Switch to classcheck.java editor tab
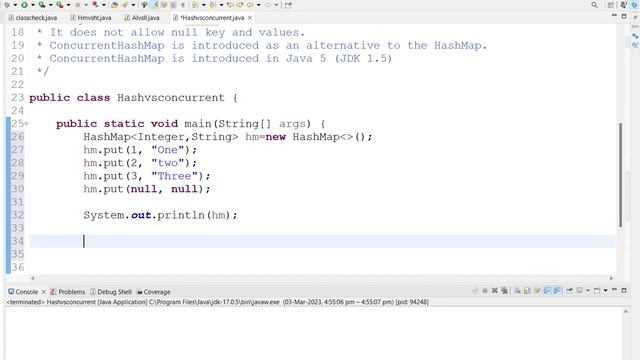Screen dimensions: 640x360 point(33,18)
